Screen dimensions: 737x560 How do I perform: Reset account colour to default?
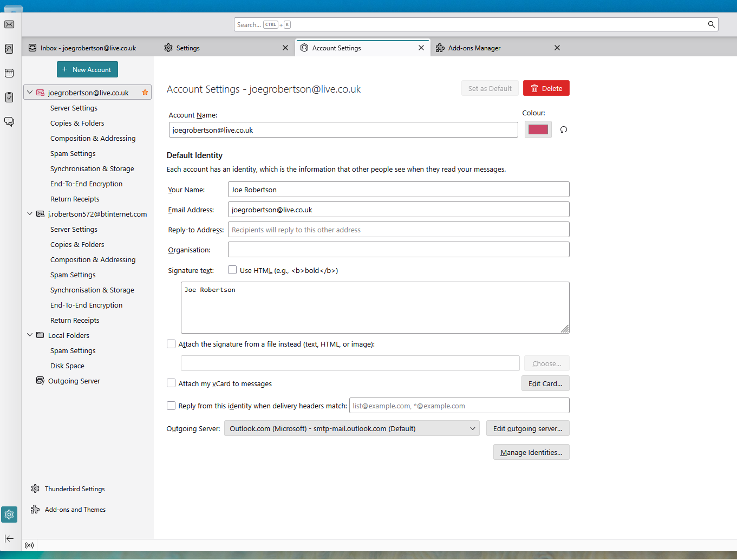tap(564, 130)
